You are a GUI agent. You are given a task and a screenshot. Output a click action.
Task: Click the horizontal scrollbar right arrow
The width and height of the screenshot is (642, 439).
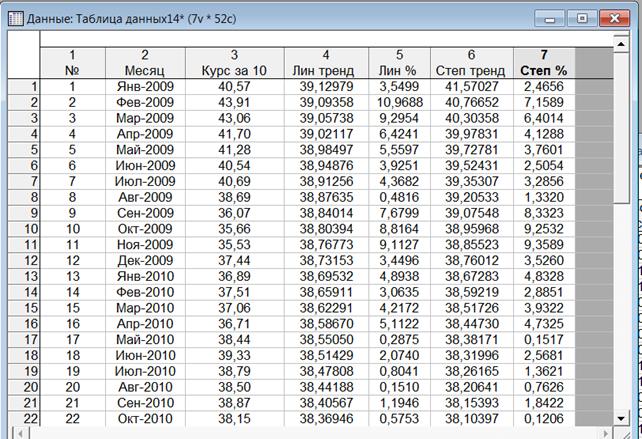coord(606,433)
